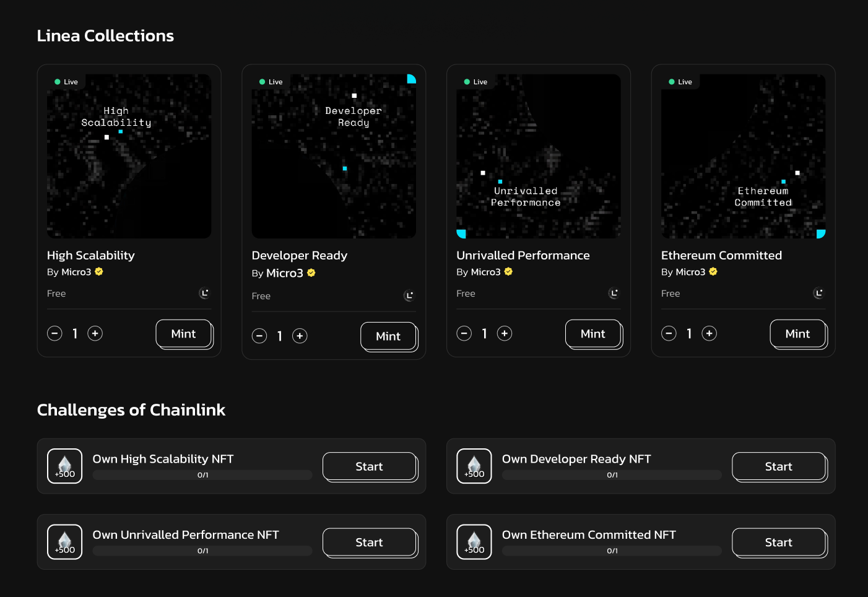Viewport: 868px width, 597px height.
Task: Click the Own Developer Ready NFT progress bar
Action: pos(612,475)
